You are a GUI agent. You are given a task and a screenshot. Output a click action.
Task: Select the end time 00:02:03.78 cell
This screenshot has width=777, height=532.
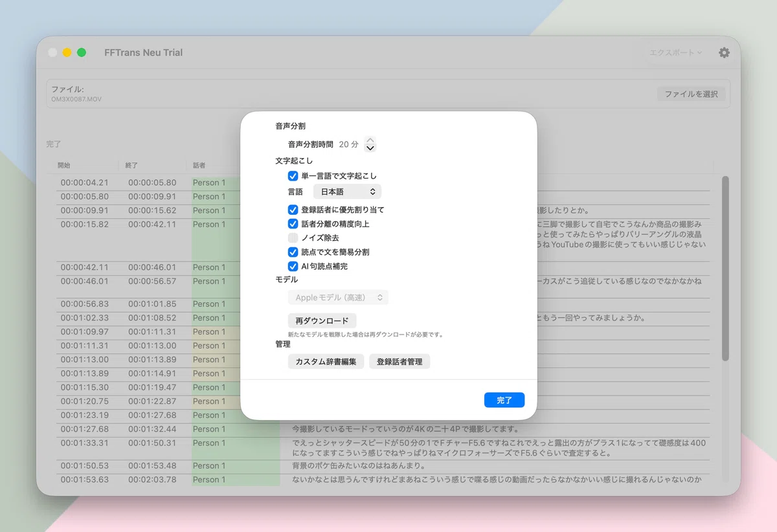(x=152, y=480)
